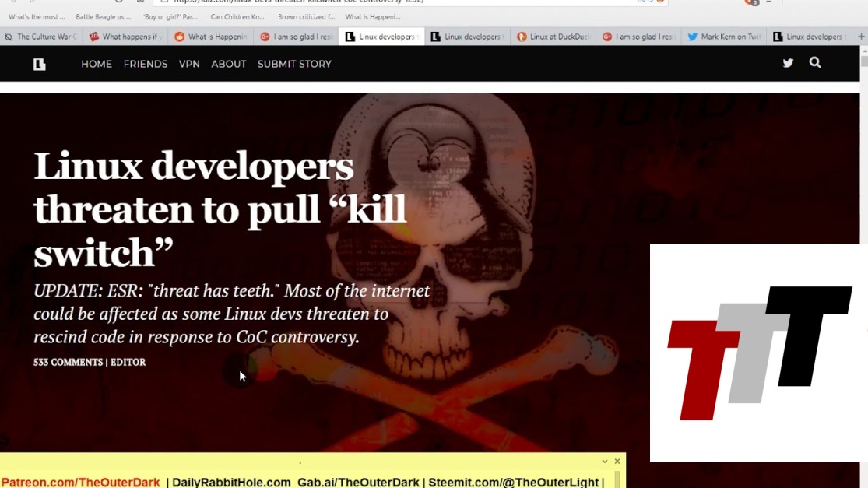This screenshot has height=488, width=868.
Task: Click SUBMIT STORY in navbar
Action: pos(294,64)
